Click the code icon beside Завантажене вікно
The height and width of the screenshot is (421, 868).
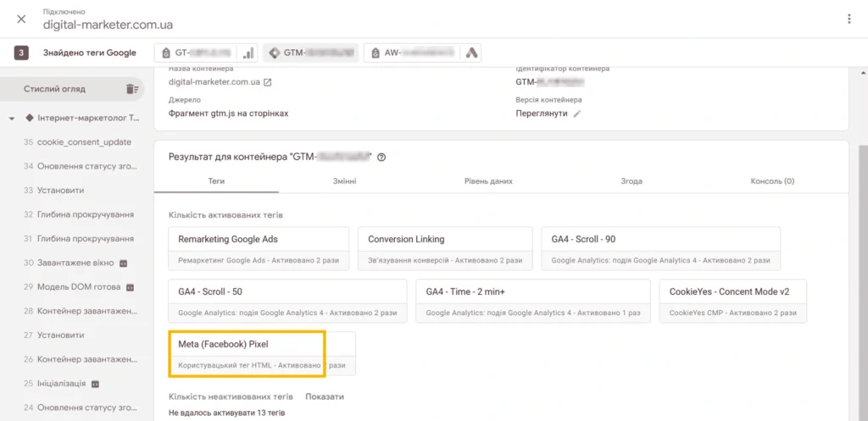(x=124, y=263)
